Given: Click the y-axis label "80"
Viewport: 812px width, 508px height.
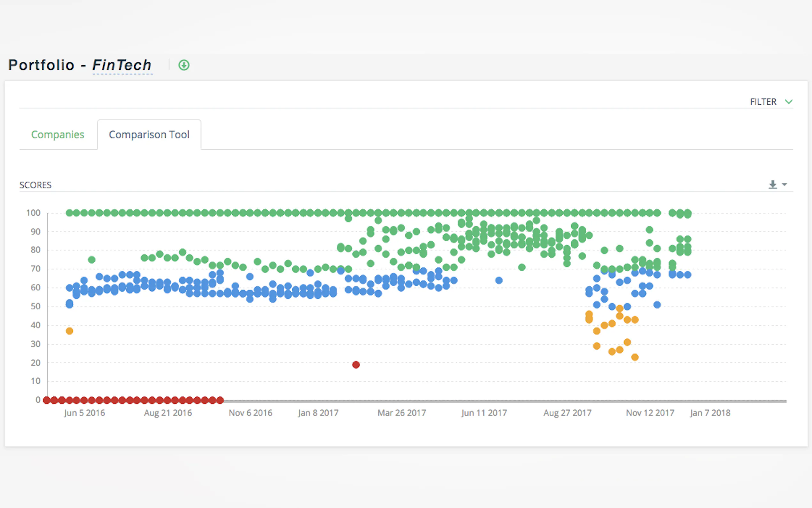Looking at the screenshot, I should [x=35, y=250].
